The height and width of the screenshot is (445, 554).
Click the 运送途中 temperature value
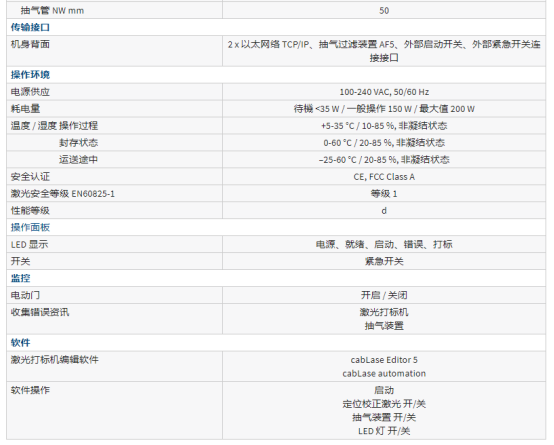tap(384, 159)
